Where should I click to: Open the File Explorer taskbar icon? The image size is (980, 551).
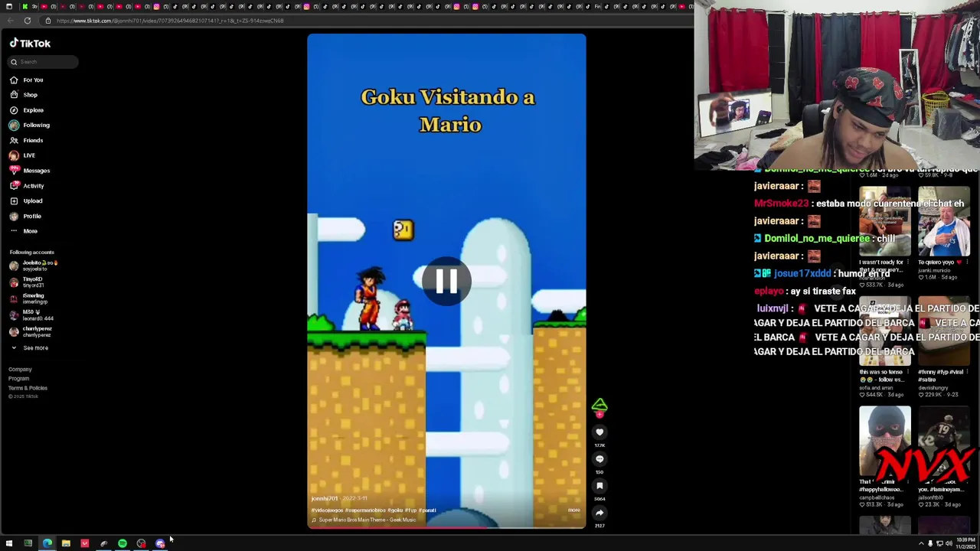pos(66,543)
